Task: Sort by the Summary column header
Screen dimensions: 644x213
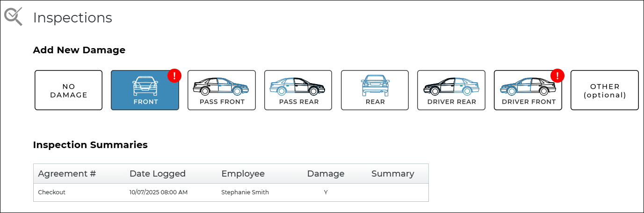Action: [x=393, y=174]
